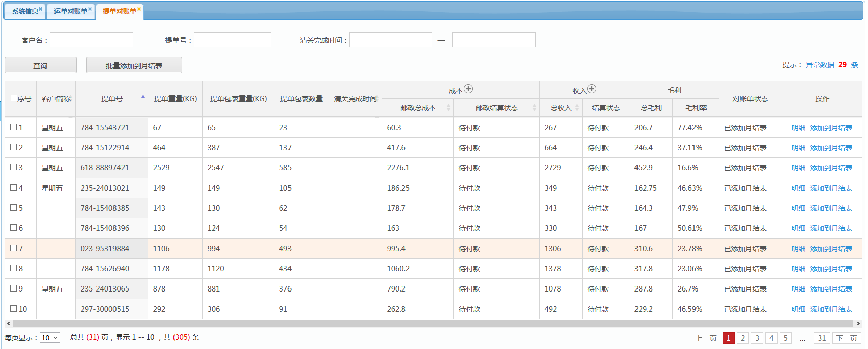Check the row 10 checkbox

tap(14, 309)
